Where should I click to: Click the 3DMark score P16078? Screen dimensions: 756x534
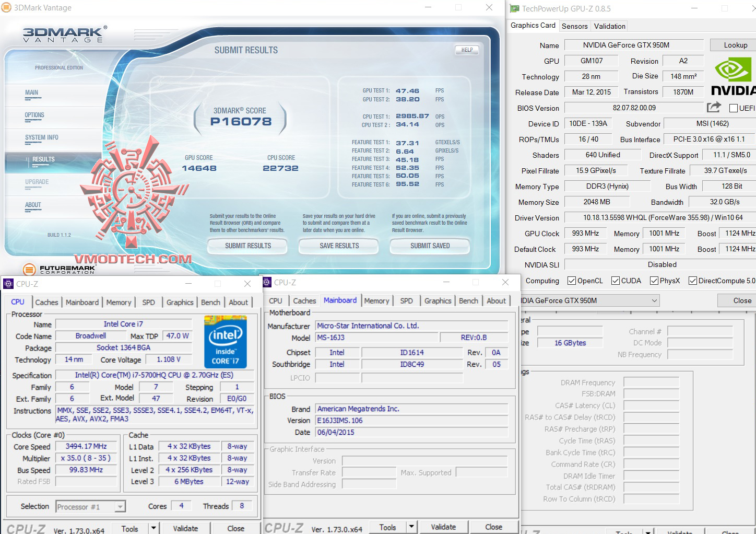click(241, 121)
